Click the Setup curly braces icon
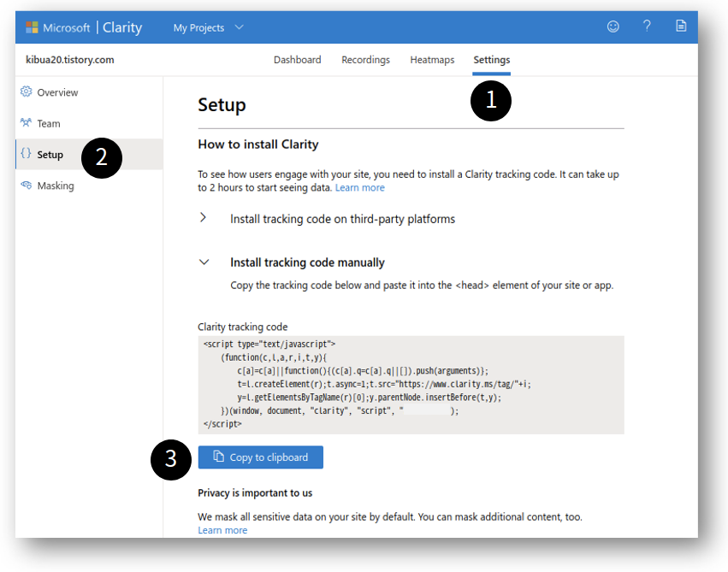This screenshot has width=728, height=572. (x=26, y=154)
